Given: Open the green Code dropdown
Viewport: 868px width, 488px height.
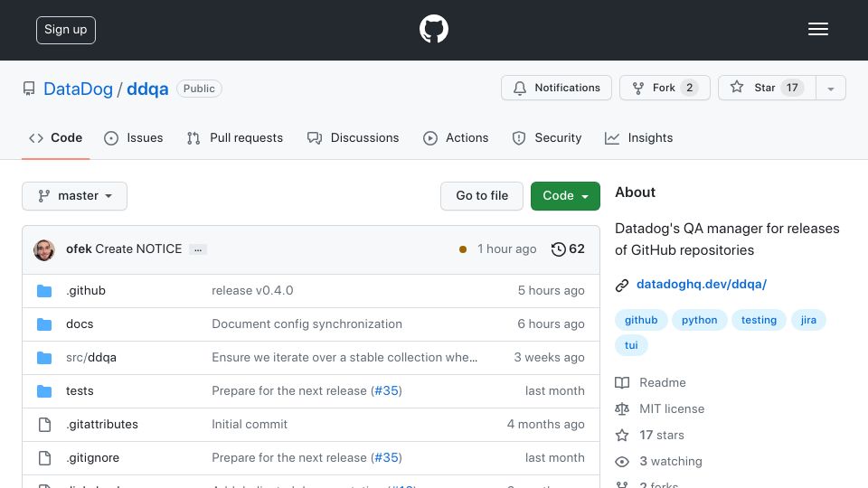Looking at the screenshot, I should 565,196.
